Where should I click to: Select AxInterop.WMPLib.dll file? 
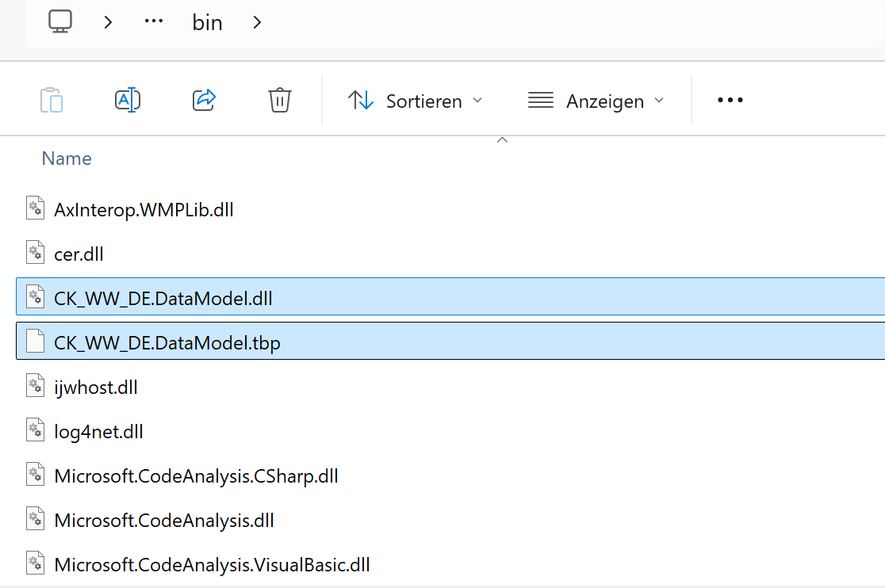click(144, 210)
